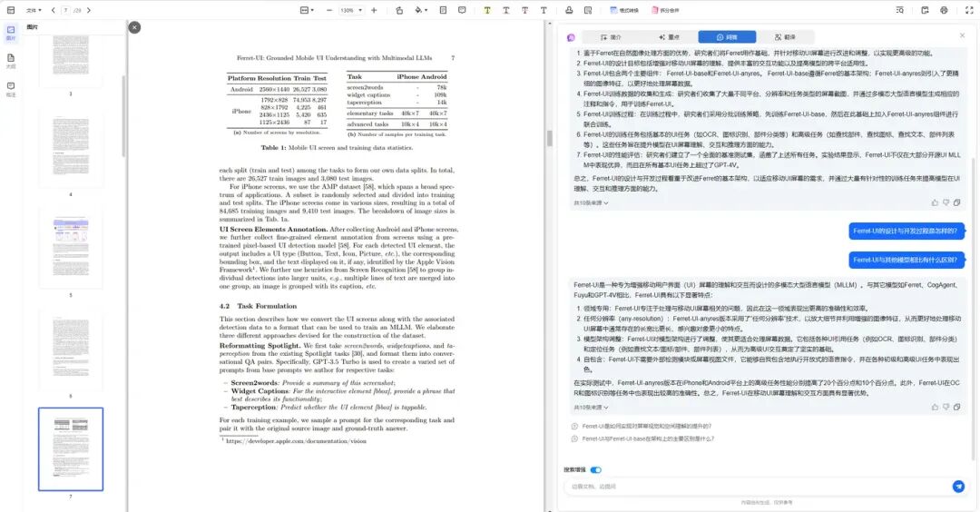This screenshot has width=980, height=512.
Task: Open the 130% zoom level dropdown
Action: (x=351, y=10)
